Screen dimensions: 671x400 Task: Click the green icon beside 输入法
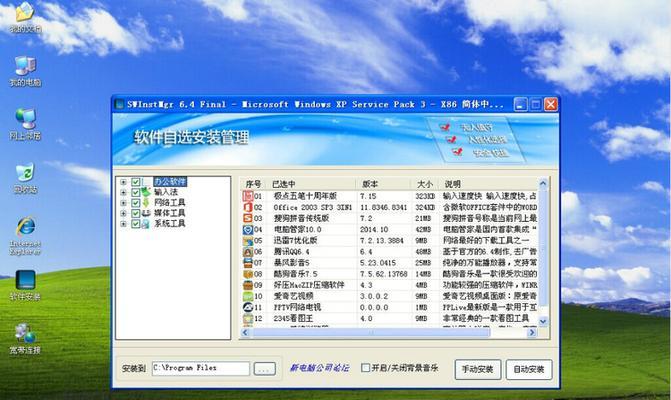tap(146, 192)
